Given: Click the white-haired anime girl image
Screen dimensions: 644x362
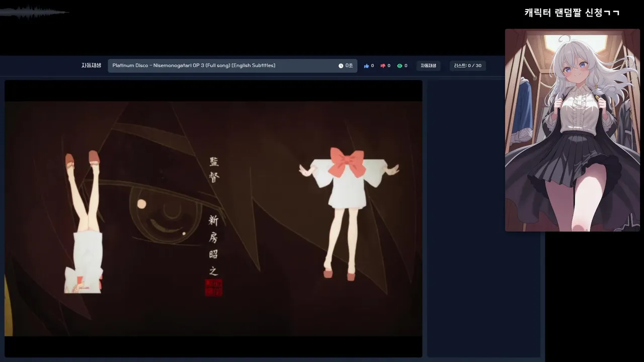Looking at the screenshot, I should 572,130.
